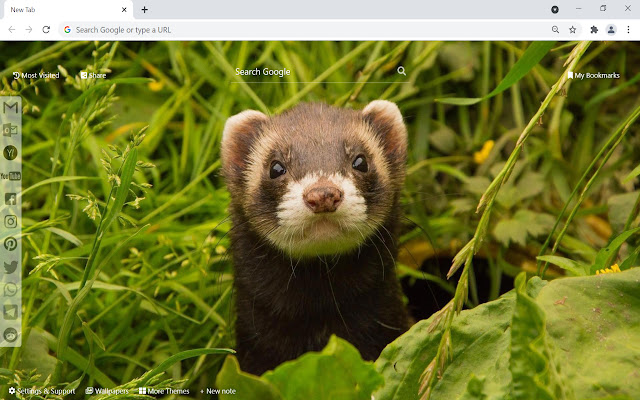Open the Yahoo shortcut in the sidebar
The height and width of the screenshot is (400, 640).
pyautogui.click(x=10, y=153)
